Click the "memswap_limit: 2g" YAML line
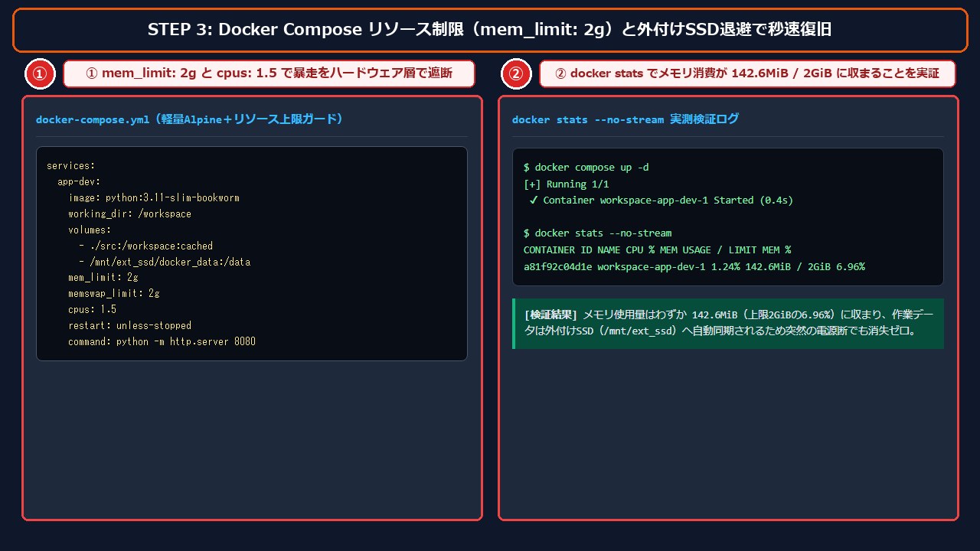The height and width of the screenshot is (551, 980). pyautogui.click(x=113, y=293)
